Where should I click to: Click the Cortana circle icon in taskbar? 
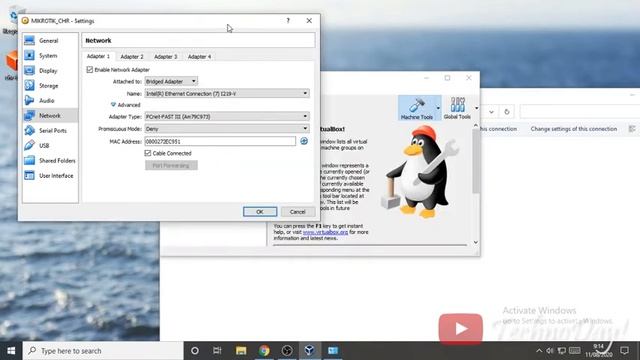tap(195, 351)
